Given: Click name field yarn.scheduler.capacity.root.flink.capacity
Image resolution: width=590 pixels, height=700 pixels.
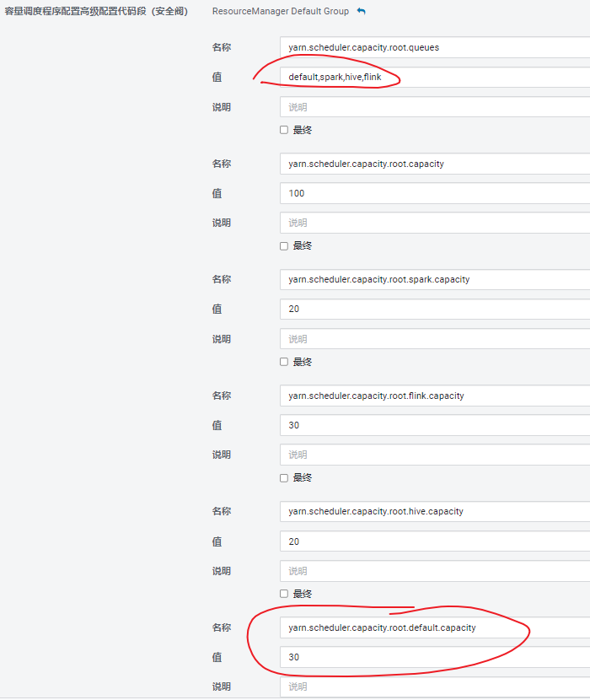Looking at the screenshot, I should click(435, 396).
